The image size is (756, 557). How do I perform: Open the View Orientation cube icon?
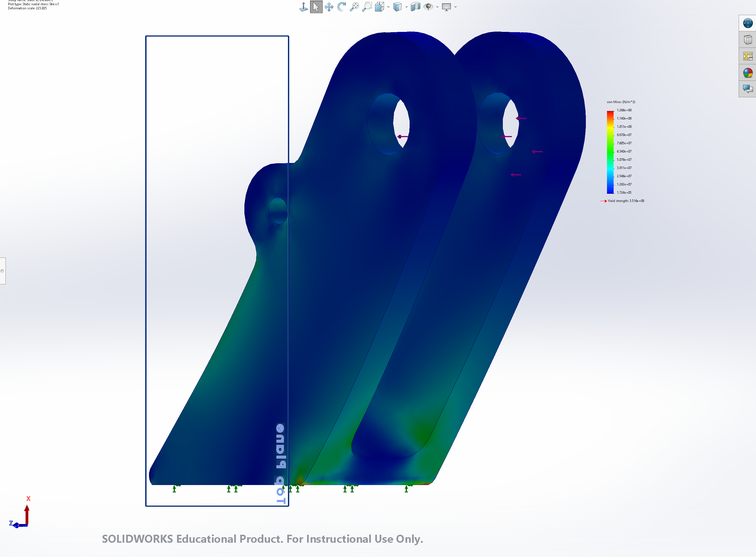pyautogui.click(x=380, y=7)
